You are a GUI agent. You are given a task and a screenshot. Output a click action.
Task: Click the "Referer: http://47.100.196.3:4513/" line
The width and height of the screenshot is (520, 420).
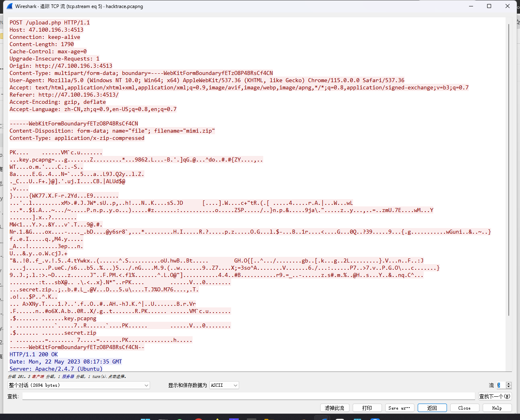click(x=64, y=95)
